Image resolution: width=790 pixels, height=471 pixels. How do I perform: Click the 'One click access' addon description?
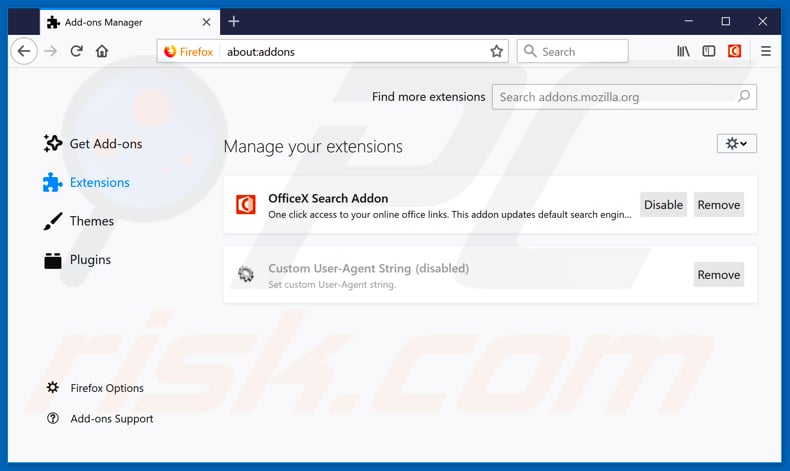[449, 215]
